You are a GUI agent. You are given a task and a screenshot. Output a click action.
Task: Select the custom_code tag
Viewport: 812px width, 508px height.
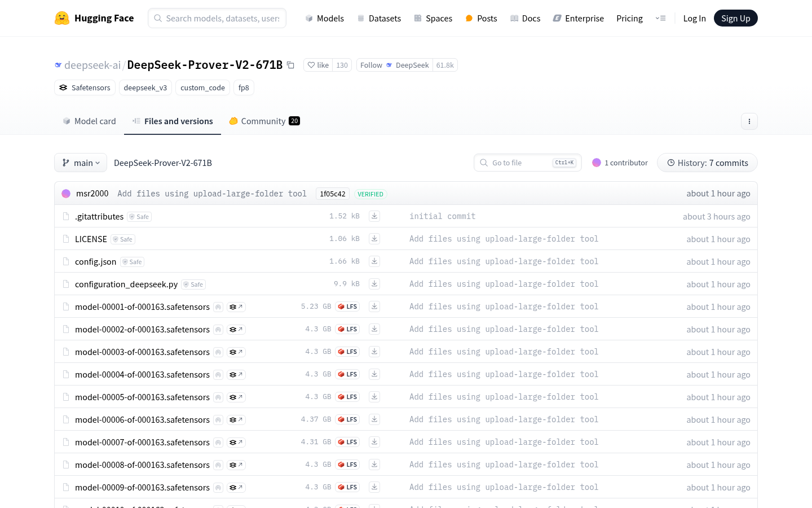pos(202,87)
